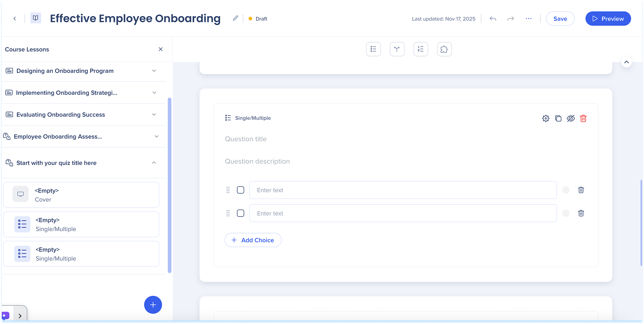The image size is (644, 324).
Task: Click the redo arrow icon
Action: pos(511,19)
